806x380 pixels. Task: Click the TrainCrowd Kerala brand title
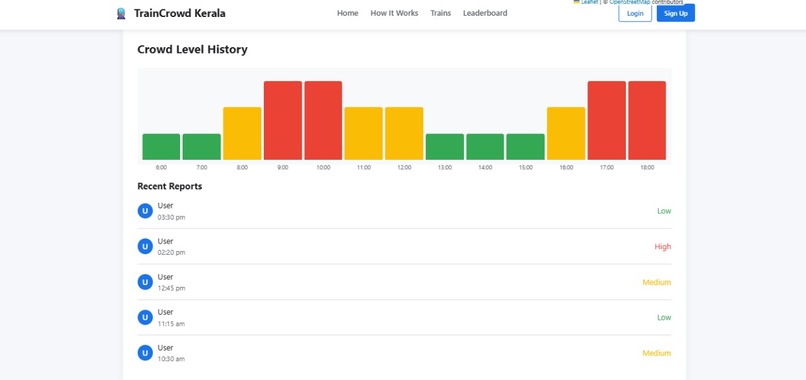pyautogui.click(x=179, y=13)
